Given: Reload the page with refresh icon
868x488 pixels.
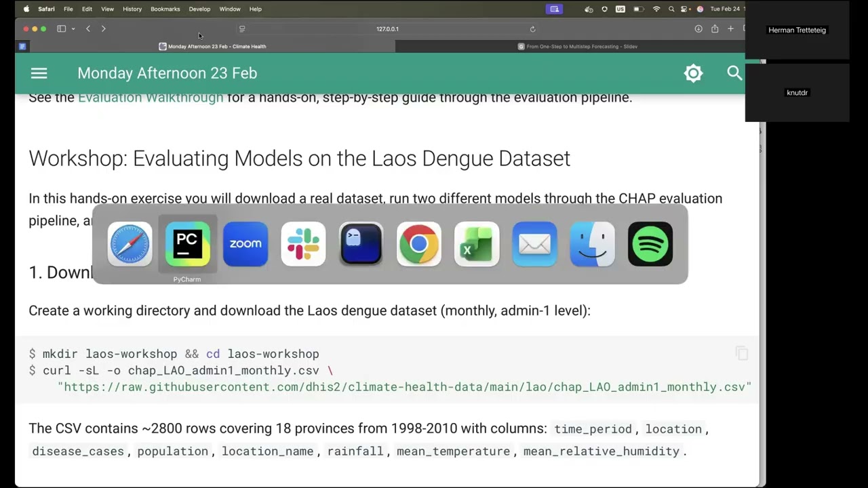Looking at the screenshot, I should (532, 29).
